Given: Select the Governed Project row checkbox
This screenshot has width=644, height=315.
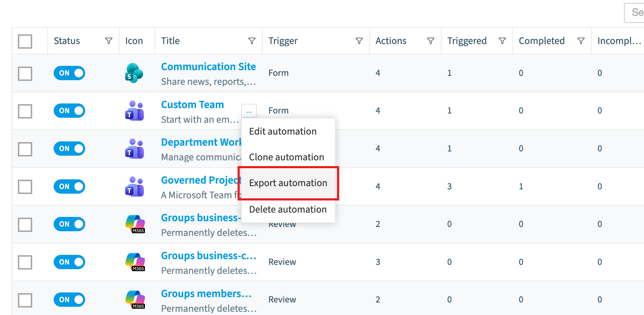Looking at the screenshot, I should pyautogui.click(x=25, y=187).
